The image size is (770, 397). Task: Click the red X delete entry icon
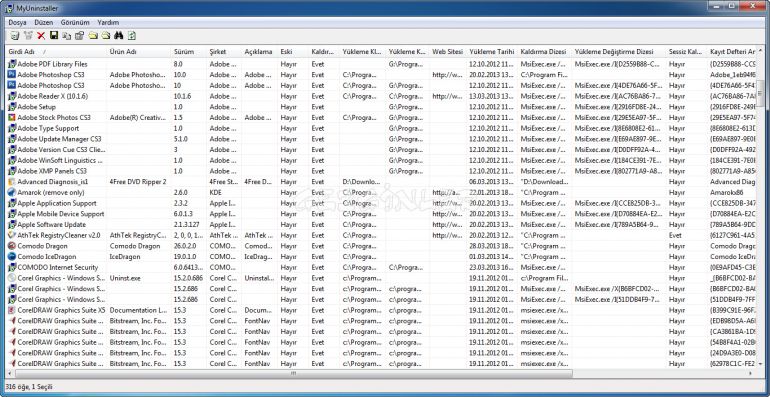41,35
